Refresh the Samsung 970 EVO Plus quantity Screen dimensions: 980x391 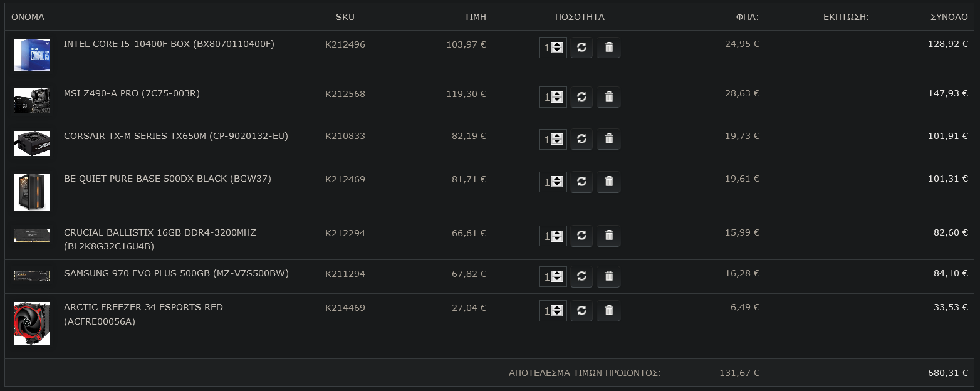tap(581, 276)
